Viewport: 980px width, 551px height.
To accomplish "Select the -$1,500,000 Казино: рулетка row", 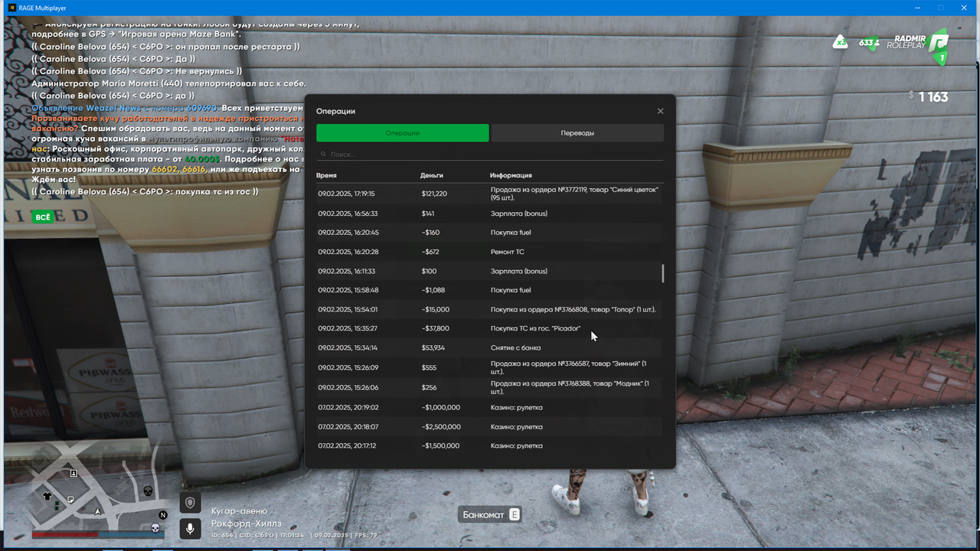I will (490, 445).
